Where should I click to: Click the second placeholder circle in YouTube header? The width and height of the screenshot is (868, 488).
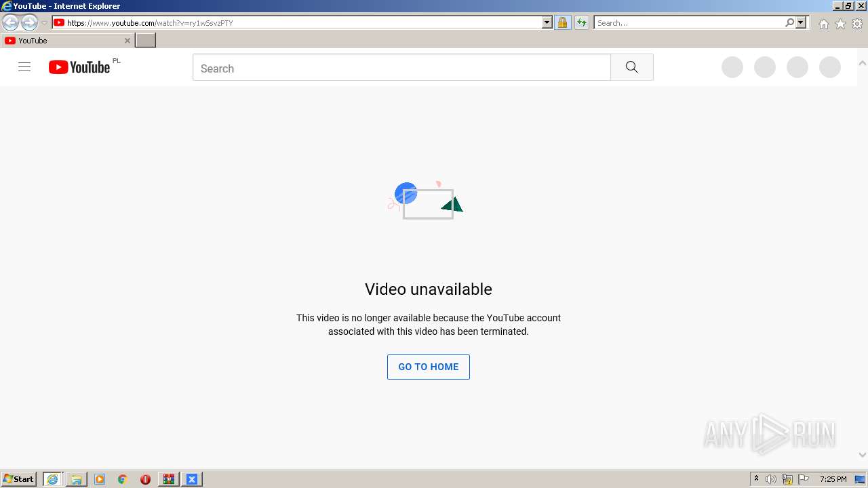[765, 67]
